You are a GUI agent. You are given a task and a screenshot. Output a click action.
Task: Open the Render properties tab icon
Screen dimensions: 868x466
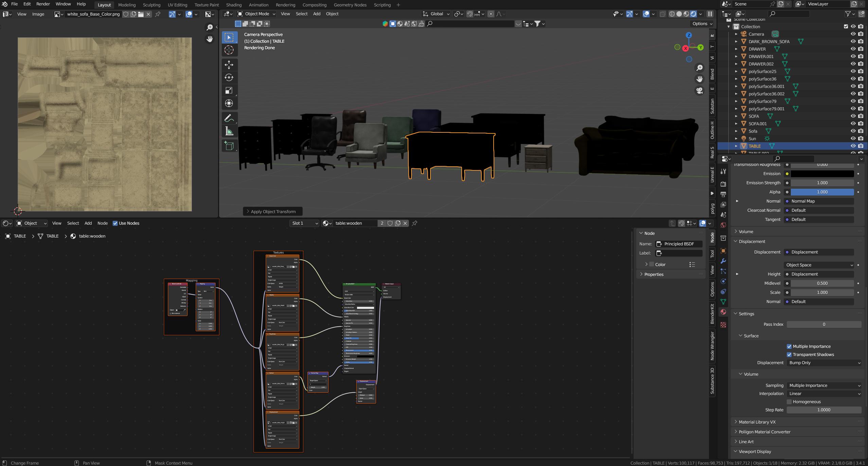coord(723,184)
